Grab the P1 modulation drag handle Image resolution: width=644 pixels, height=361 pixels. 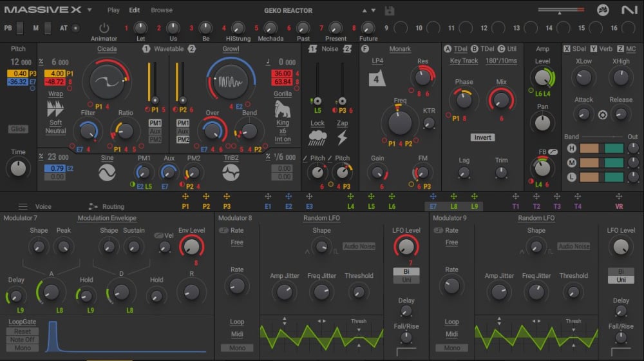pos(185,197)
